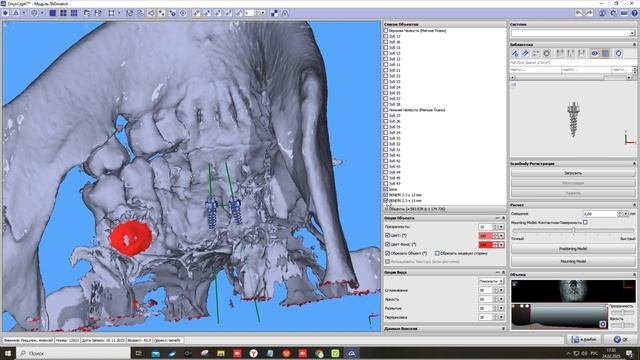The height and width of the screenshot is (360, 640).
Task: Click the implant preview thumbnail in the library
Action: [573, 119]
